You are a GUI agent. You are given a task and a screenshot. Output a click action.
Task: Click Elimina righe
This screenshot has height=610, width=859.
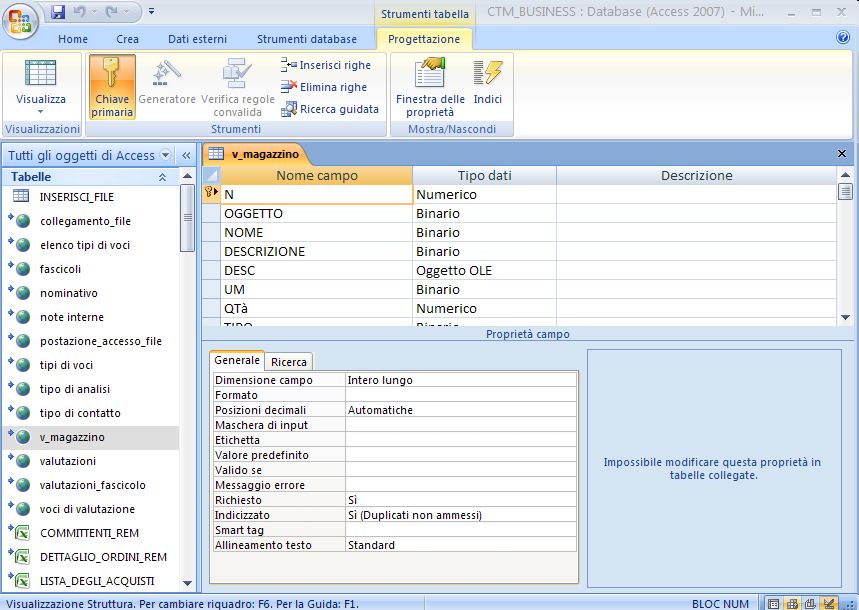[324, 87]
